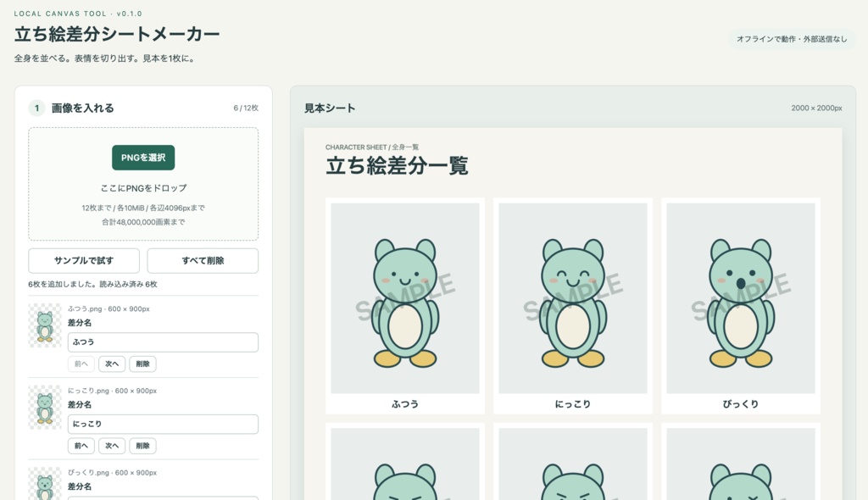Viewport: 868px width, 500px height.
Task: Click the 立ち絵差分一覧 sheet title
Action: point(397,165)
